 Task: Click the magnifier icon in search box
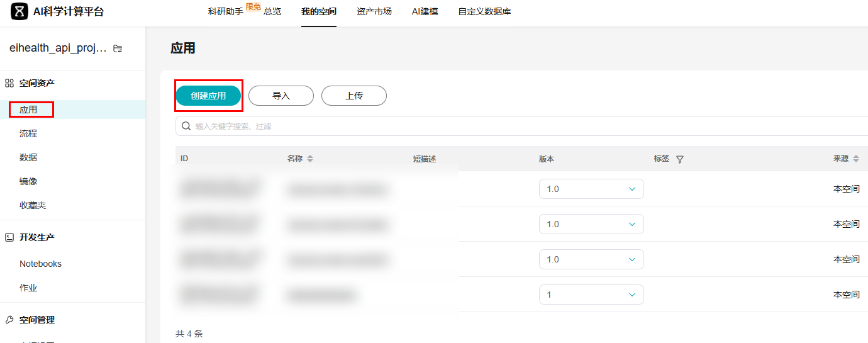[186, 126]
